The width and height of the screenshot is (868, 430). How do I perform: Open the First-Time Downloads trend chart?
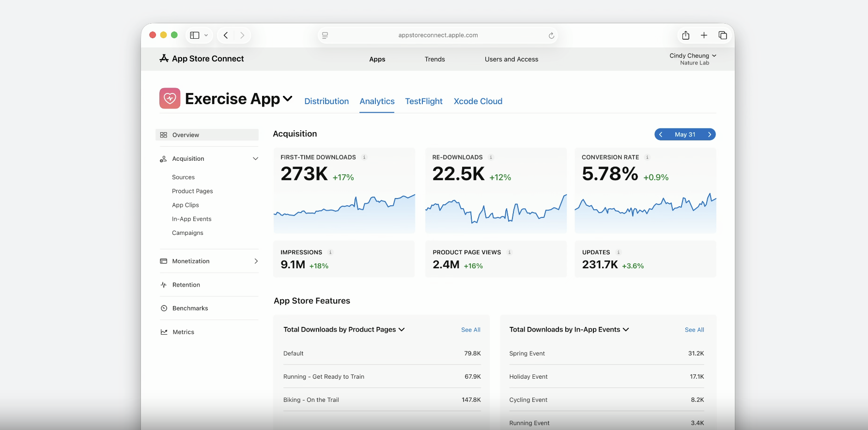pos(344,213)
